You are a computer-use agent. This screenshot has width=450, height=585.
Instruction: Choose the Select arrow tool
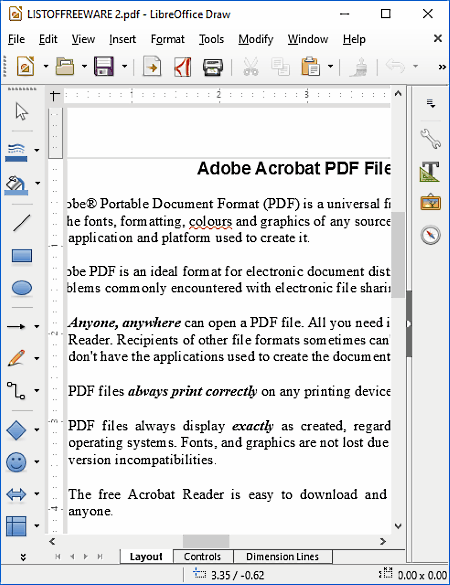coord(22,112)
